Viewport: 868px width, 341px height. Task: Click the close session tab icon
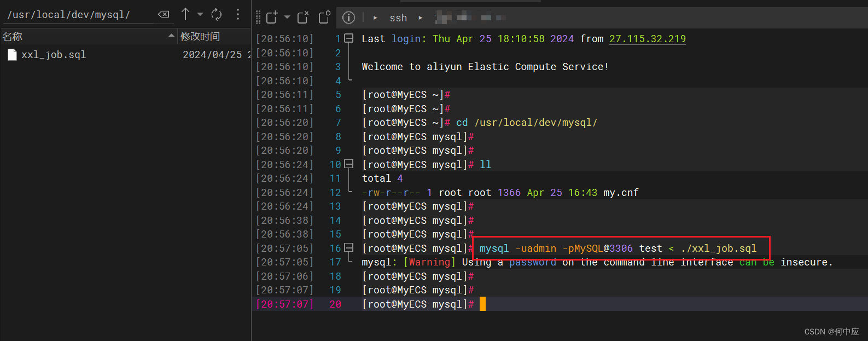click(302, 18)
